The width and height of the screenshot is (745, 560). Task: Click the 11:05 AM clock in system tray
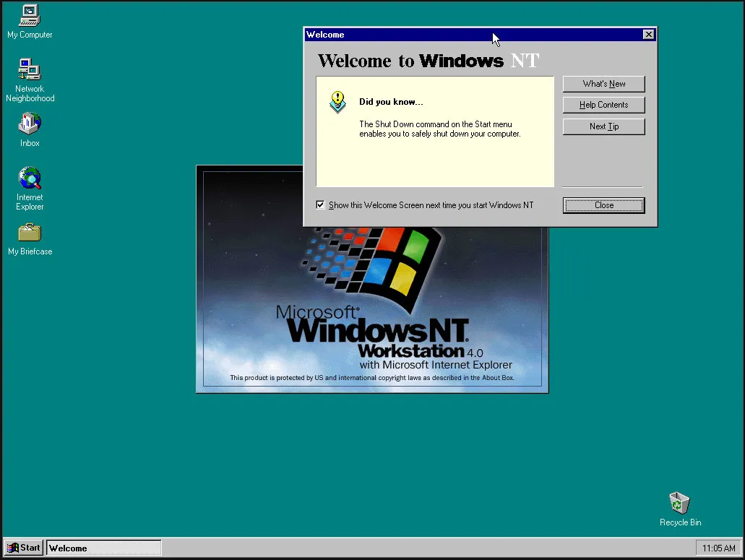[x=718, y=548]
